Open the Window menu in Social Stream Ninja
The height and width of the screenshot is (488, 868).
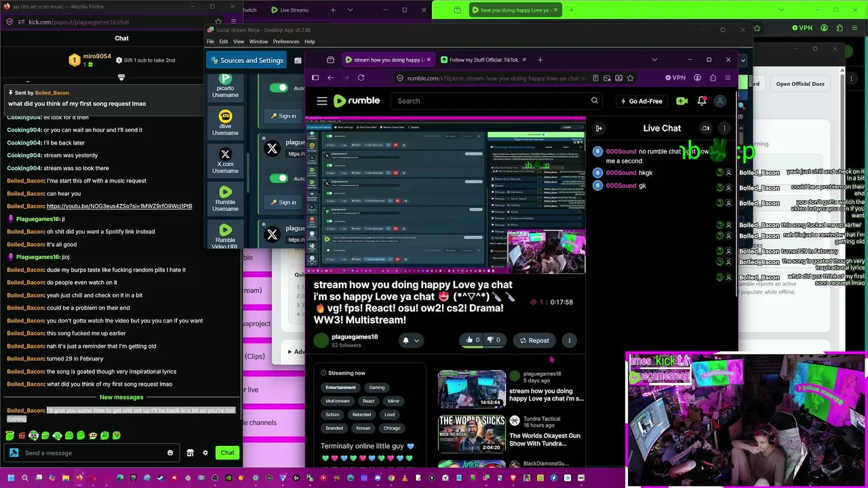[x=258, y=41]
